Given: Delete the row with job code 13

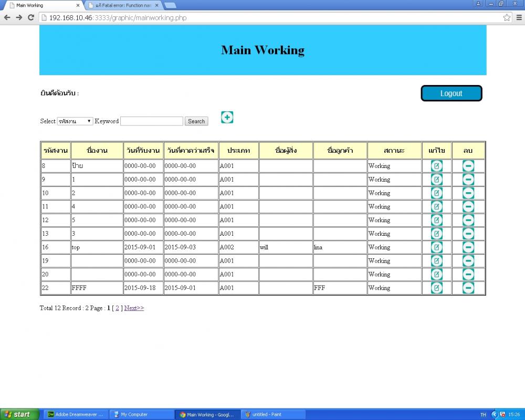Looking at the screenshot, I should (x=468, y=234).
